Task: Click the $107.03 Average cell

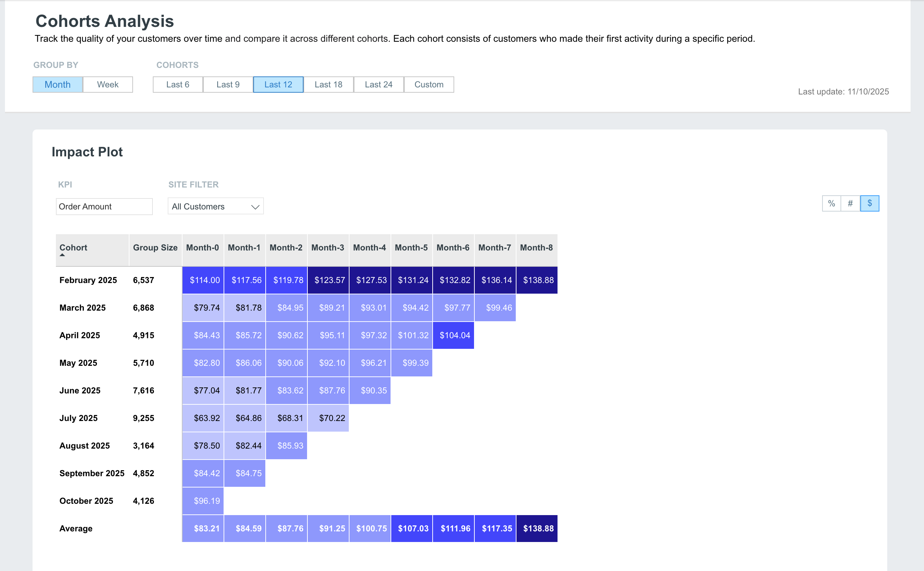Action: tap(411, 529)
